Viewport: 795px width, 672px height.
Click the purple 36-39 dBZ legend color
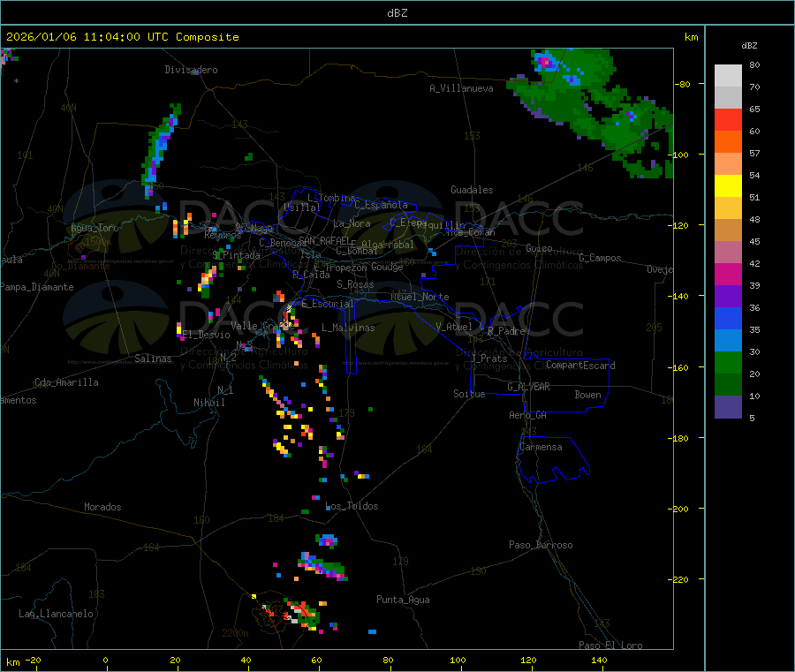tap(728, 297)
